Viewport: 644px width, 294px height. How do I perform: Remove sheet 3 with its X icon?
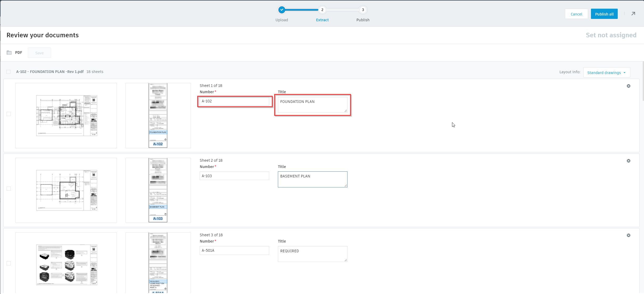(x=628, y=235)
